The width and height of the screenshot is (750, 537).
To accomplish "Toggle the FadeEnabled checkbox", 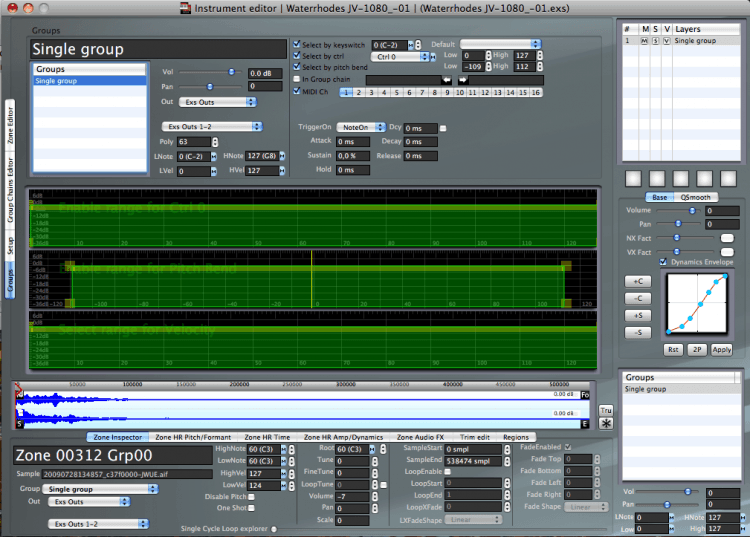I will pyautogui.click(x=568, y=447).
